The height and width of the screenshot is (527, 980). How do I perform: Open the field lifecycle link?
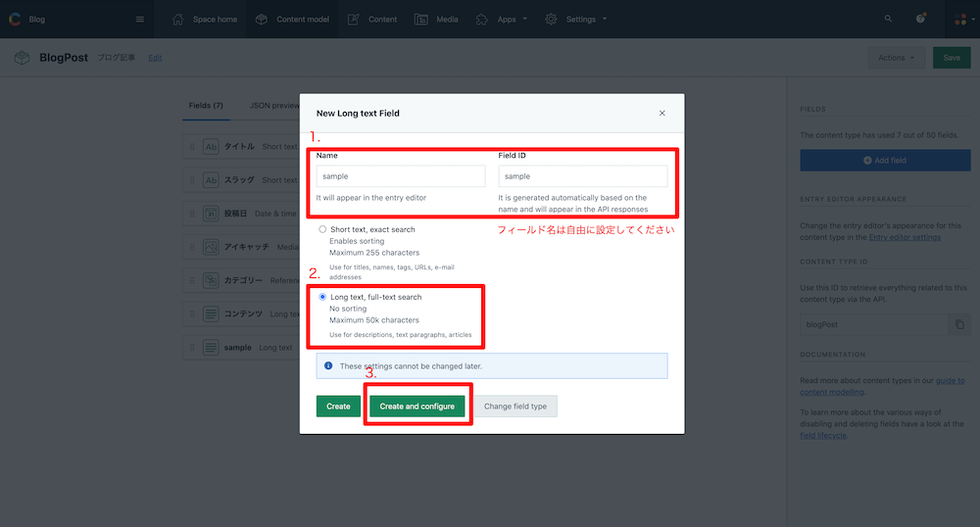click(823, 436)
